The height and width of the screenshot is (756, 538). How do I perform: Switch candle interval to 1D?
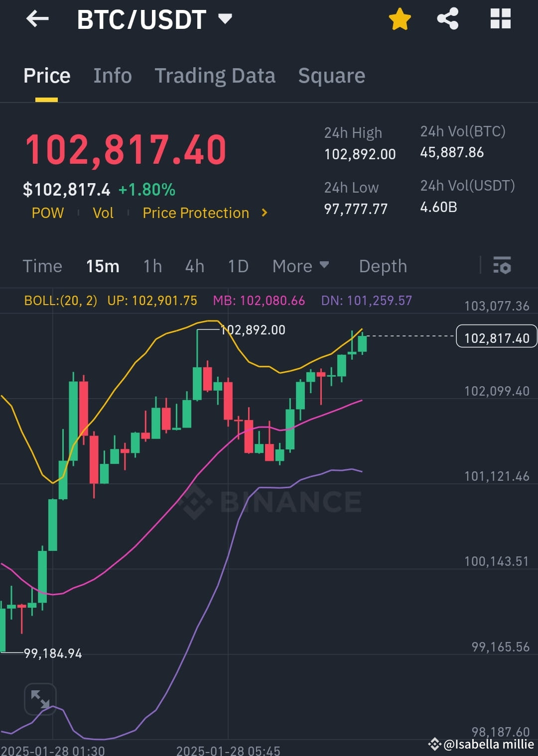[238, 266]
